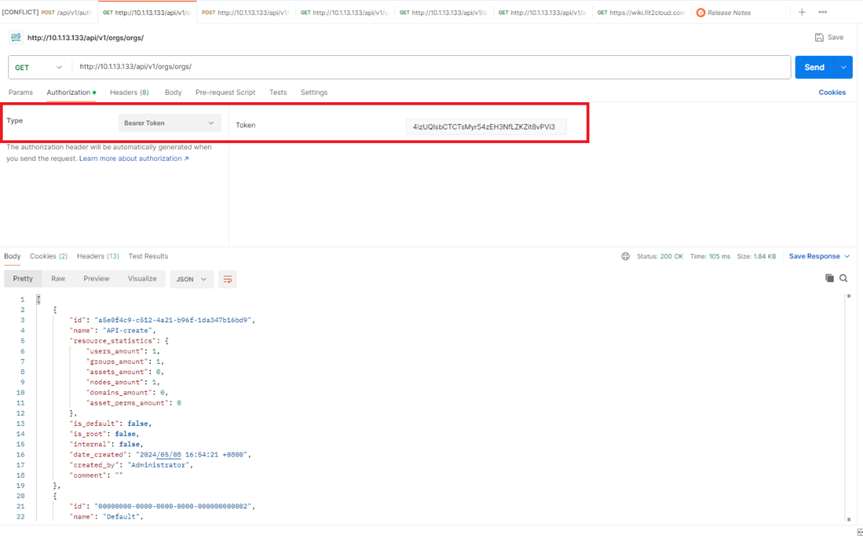The width and height of the screenshot is (863, 539).
Task: Select the Raw response view
Action: (x=58, y=279)
